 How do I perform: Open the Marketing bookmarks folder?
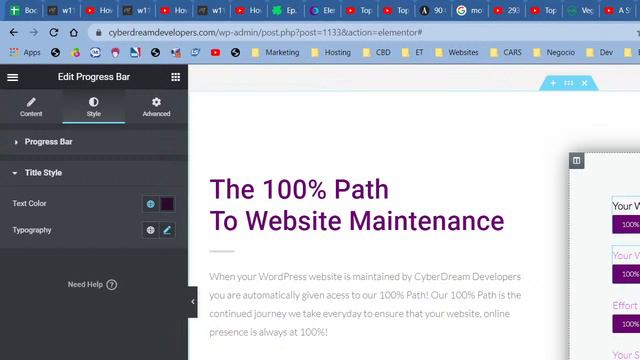(276, 52)
